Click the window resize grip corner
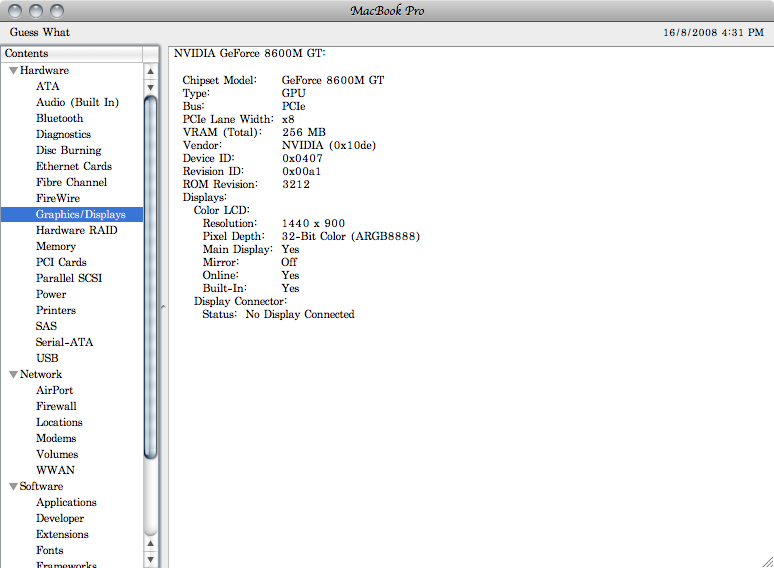The height and width of the screenshot is (568, 774). coord(767,562)
